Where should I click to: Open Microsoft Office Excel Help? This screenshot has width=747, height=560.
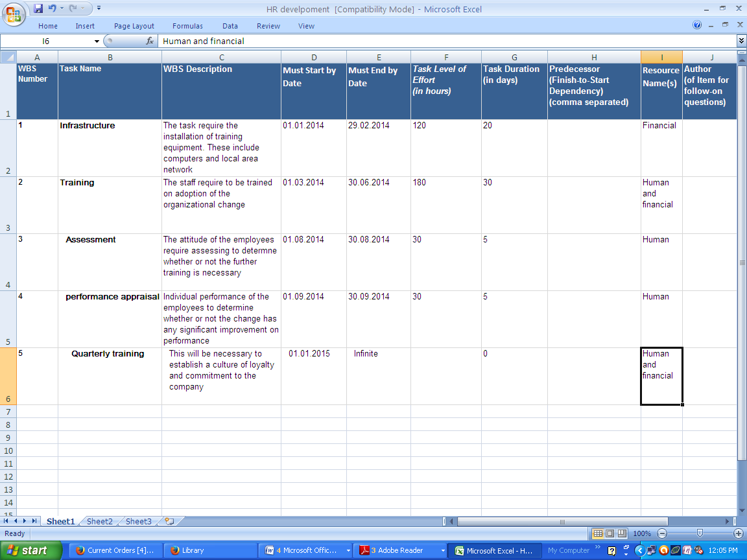[697, 25]
